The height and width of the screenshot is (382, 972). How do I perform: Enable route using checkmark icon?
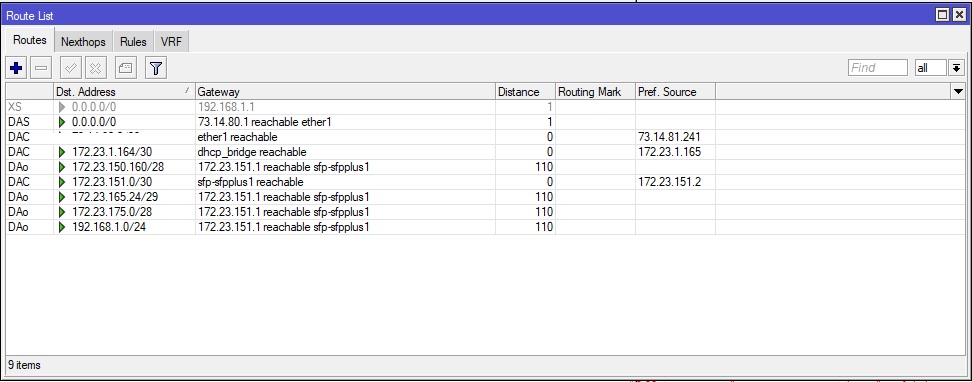click(x=71, y=68)
